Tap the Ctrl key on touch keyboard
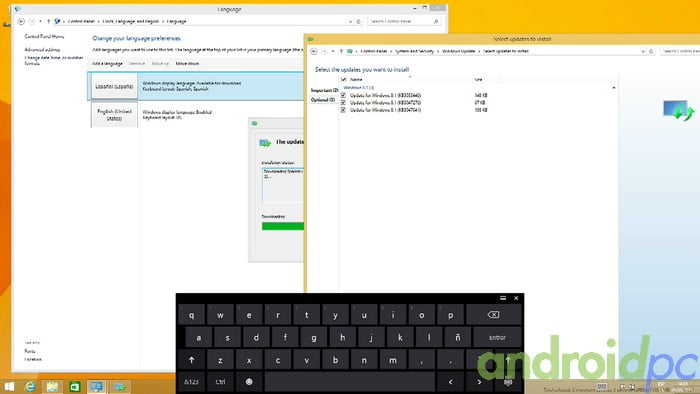 click(x=220, y=382)
